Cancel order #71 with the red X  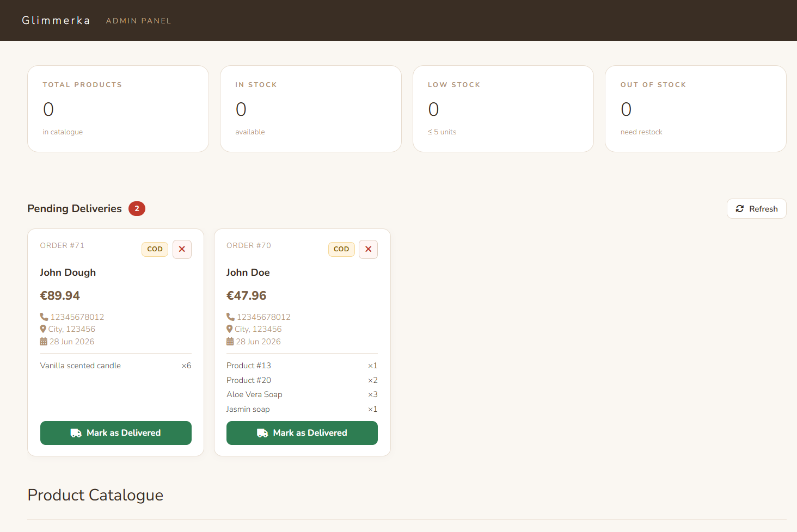(182, 249)
